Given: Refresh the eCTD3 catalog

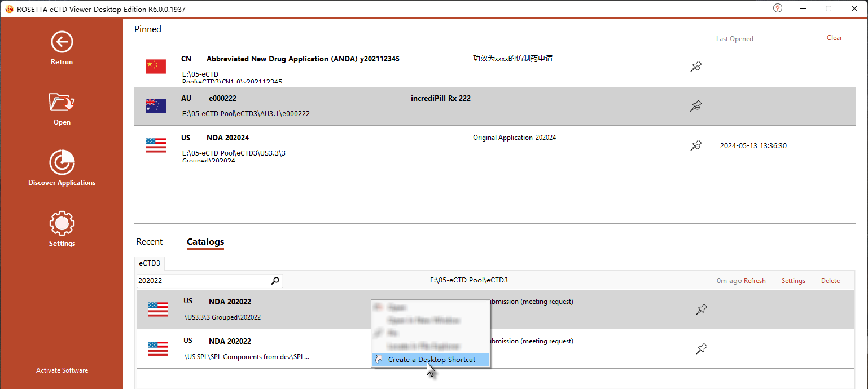Looking at the screenshot, I should pos(755,281).
